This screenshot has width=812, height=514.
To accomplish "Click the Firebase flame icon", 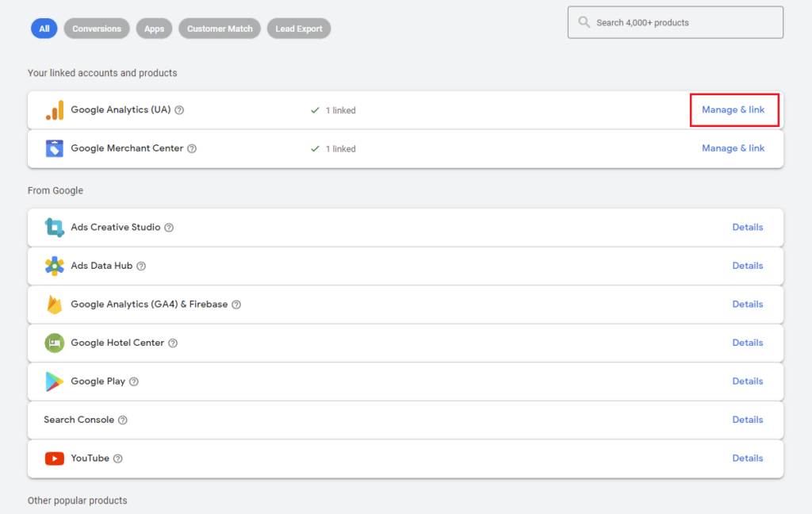I will pos(54,305).
